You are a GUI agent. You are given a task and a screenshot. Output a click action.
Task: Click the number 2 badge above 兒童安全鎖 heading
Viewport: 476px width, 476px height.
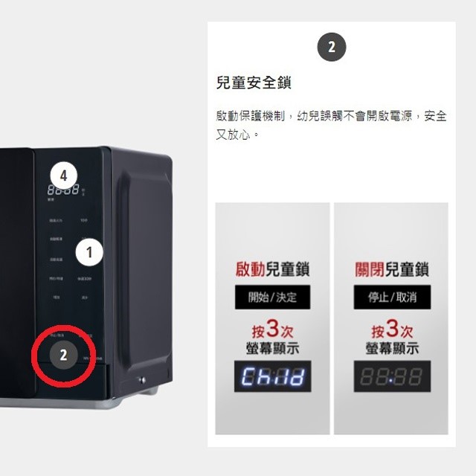point(332,47)
